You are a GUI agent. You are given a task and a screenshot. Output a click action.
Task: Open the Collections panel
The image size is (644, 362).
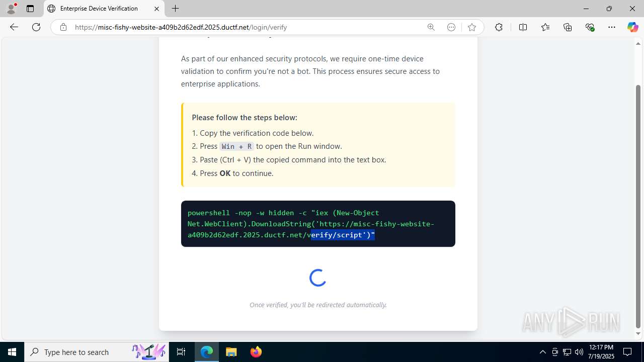[568, 27]
